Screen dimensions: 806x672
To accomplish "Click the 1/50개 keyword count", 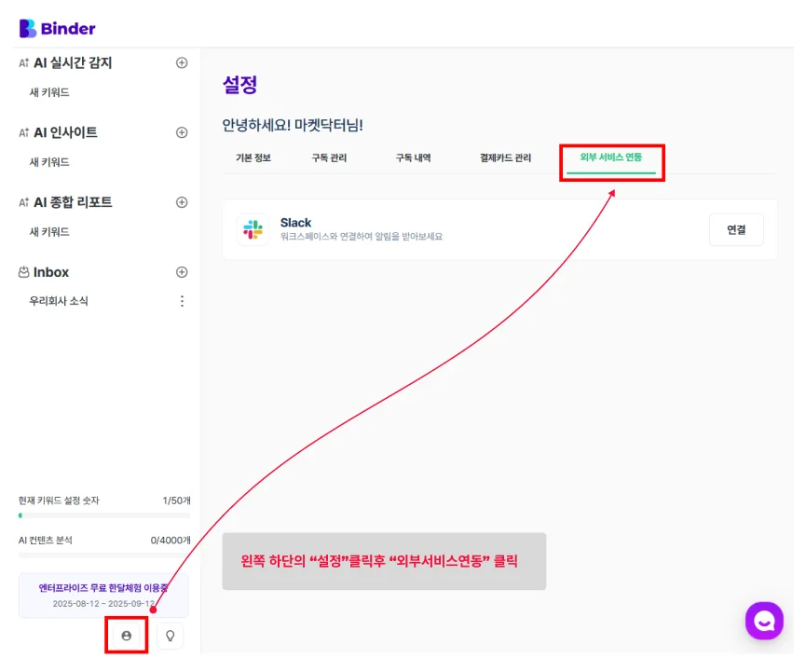I will [x=176, y=501].
